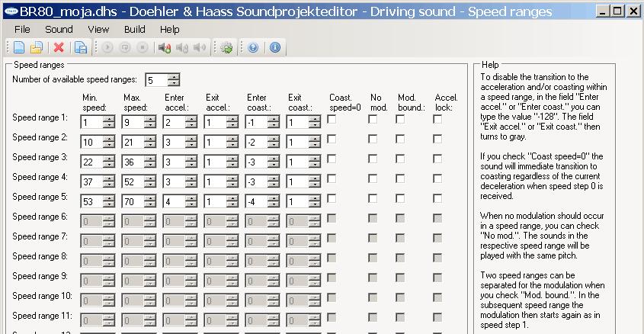Add a sound with speaker plus icon

[x=165, y=47]
